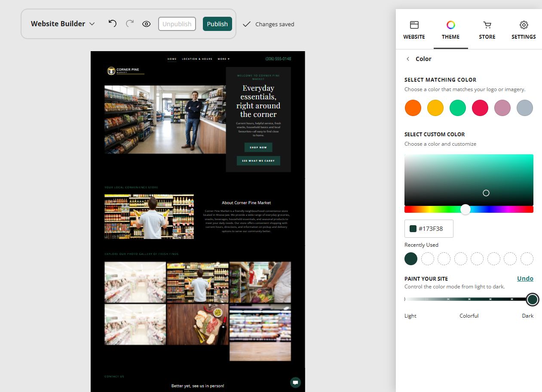
Task: Click the HOME link in site preview navigation
Action: (172, 59)
